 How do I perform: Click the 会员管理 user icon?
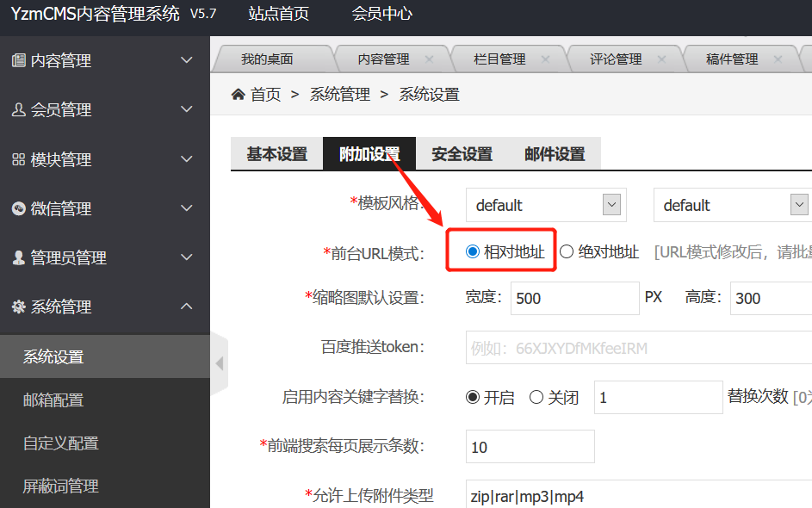(x=18, y=110)
